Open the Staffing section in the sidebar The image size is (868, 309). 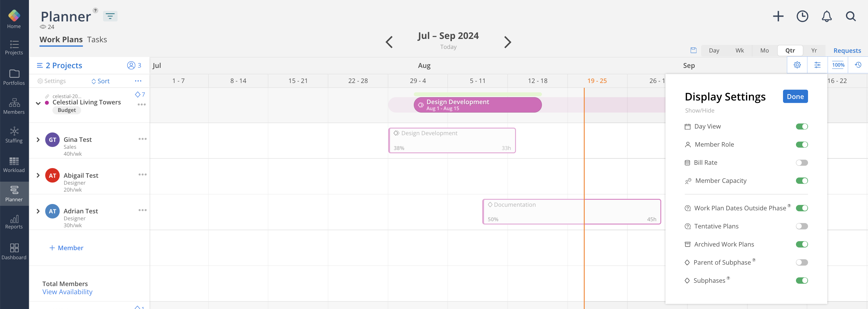pyautogui.click(x=14, y=135)
